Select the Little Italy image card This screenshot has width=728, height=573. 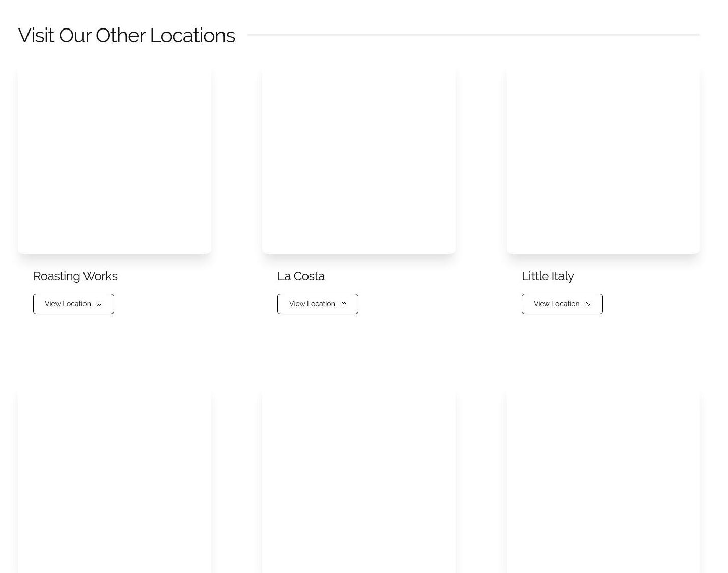(x=603, y=157)
